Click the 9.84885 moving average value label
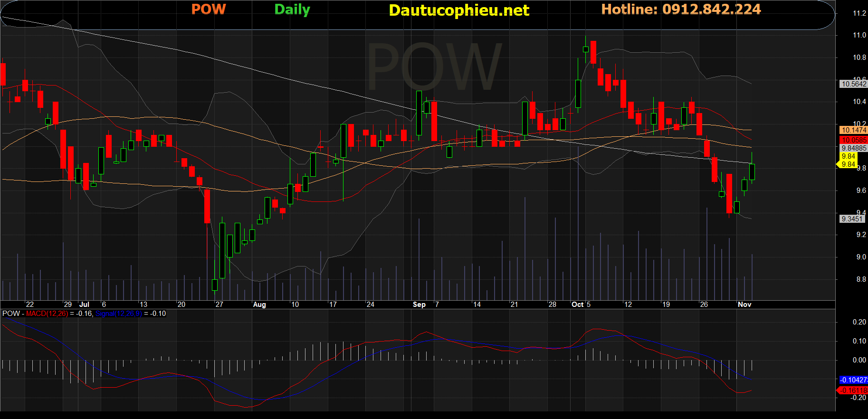This screenshot has height=419, width=868. [854, 148]
